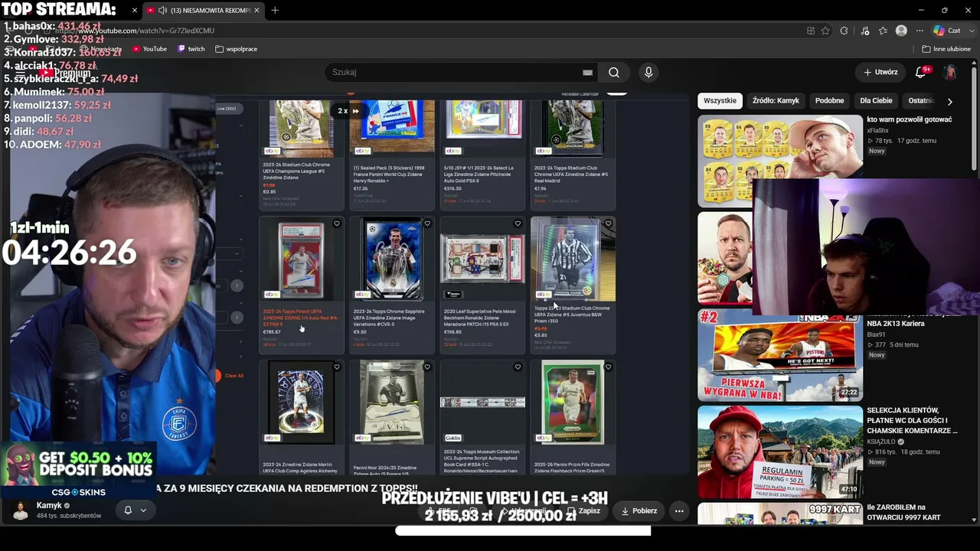
Task: Switch to the NIESAMOWITA REKOMP tab
Action: tap(203, 11)
